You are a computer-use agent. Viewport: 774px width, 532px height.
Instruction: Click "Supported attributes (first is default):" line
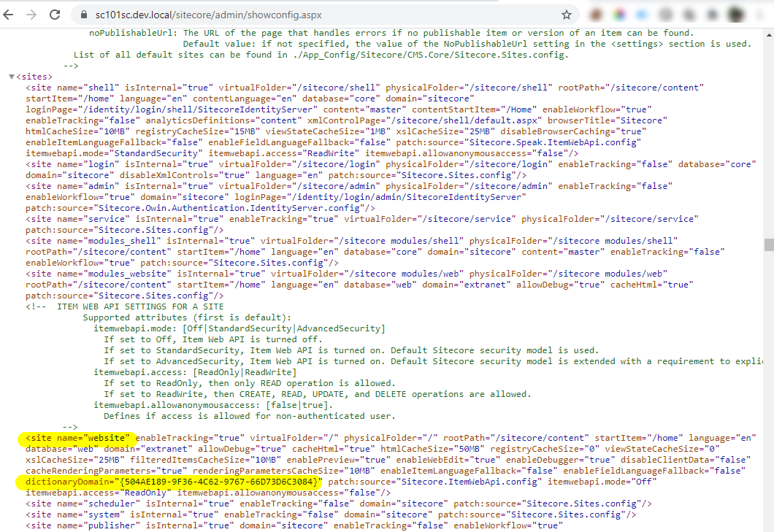(x=187, y=317)
